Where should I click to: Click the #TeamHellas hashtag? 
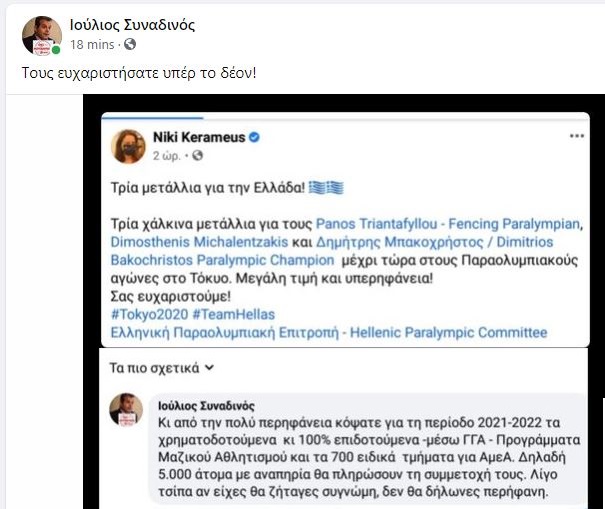tap(233, 315)
